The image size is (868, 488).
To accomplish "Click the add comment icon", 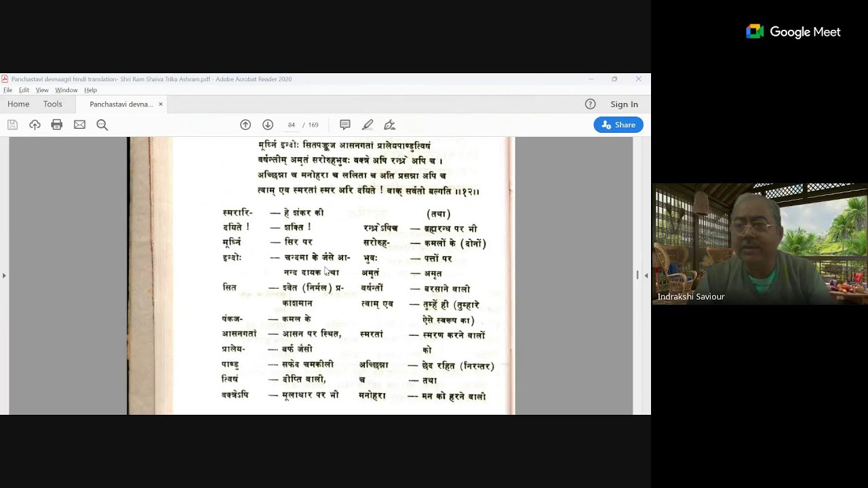I will 345,125.
